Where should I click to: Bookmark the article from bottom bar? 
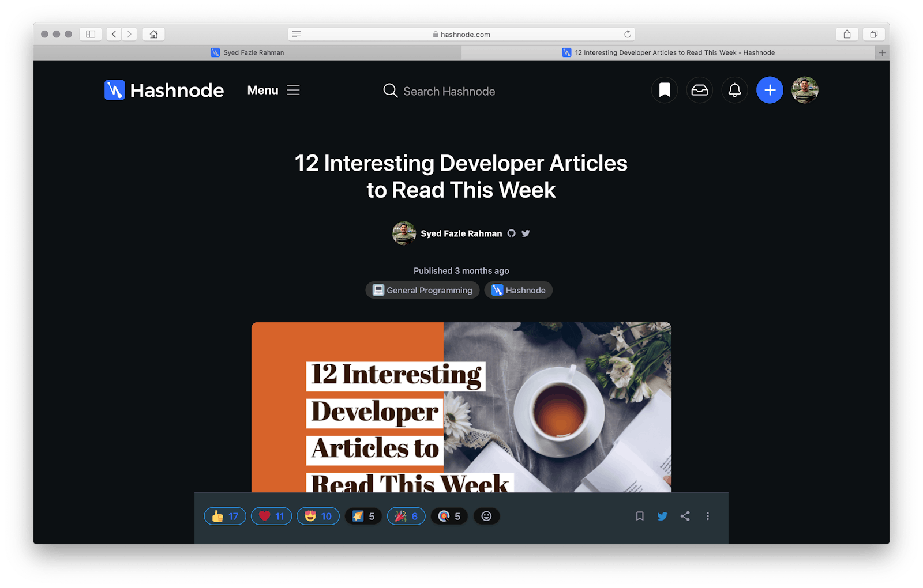pos(640,516)
